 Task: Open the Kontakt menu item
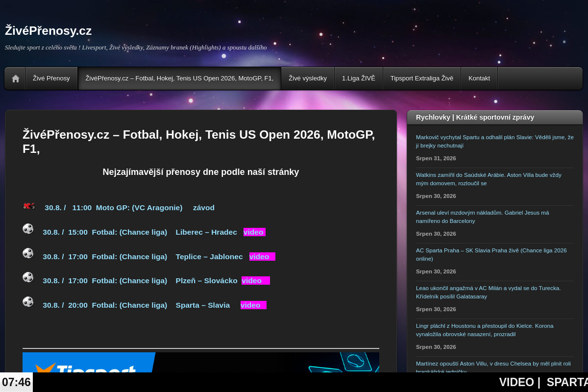(x=479, y=78)
